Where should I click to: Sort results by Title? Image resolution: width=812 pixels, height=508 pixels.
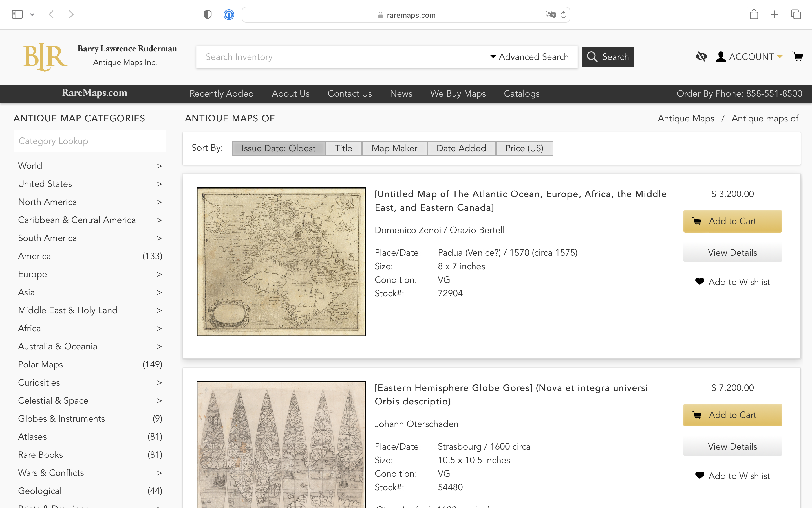[x=344, y=148]
